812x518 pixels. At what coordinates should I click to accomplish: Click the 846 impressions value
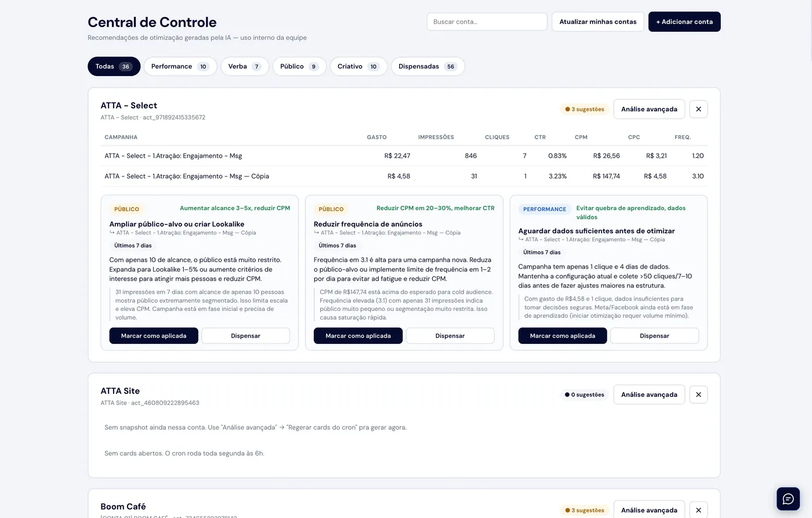pyautogui.click(x=470, y=156)
